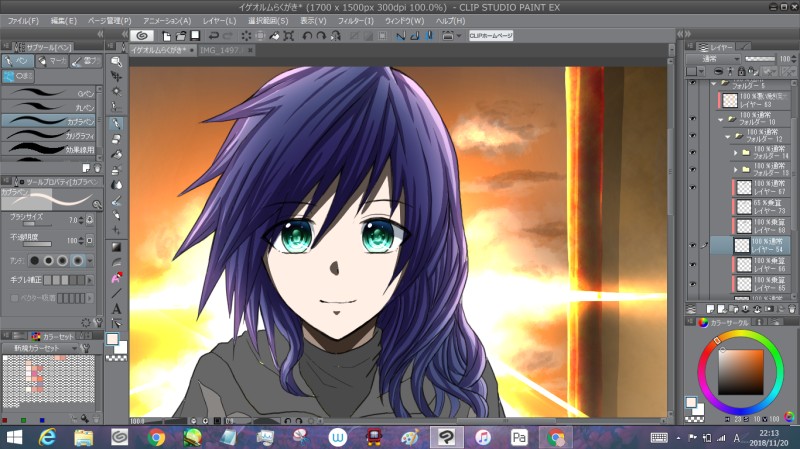The width and height of the screenshot is (800, 449).
Task: Select the ペン sub tool group
Action: (x=18, y=61)
